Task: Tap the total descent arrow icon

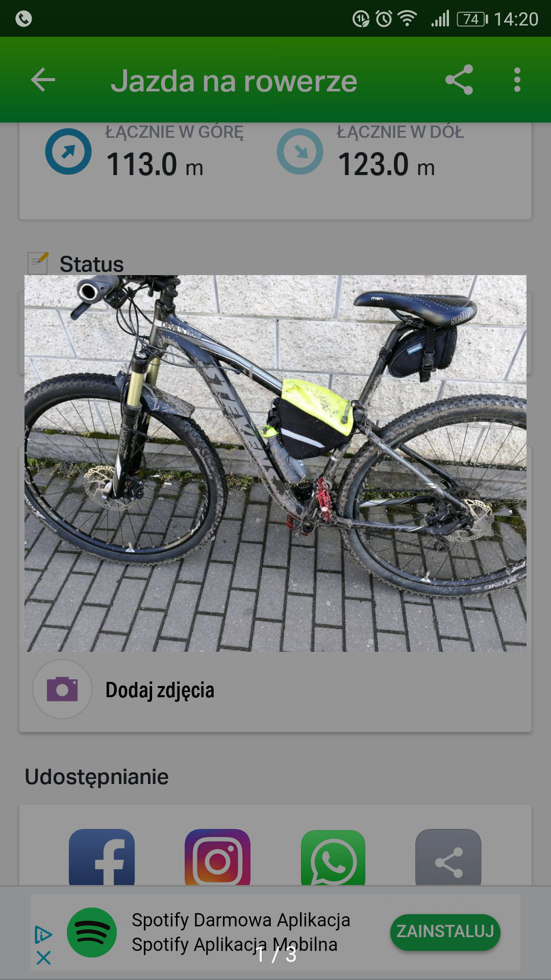Action: coord(300,152)
